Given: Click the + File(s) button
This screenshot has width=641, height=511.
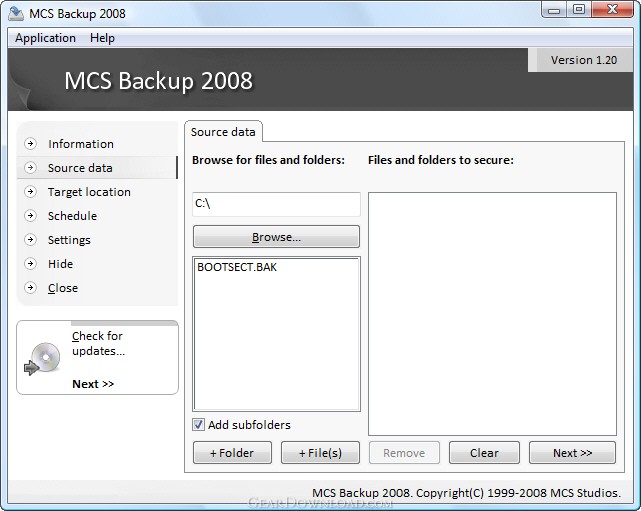Looking at the screenshot, I should pos(320,453).
